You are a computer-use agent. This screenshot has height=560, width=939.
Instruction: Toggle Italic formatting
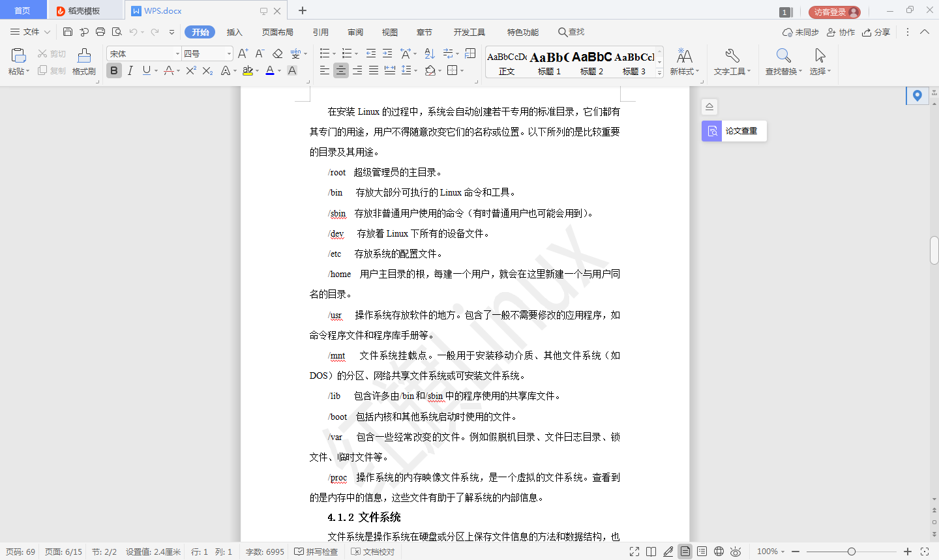(x=130, y=70)
